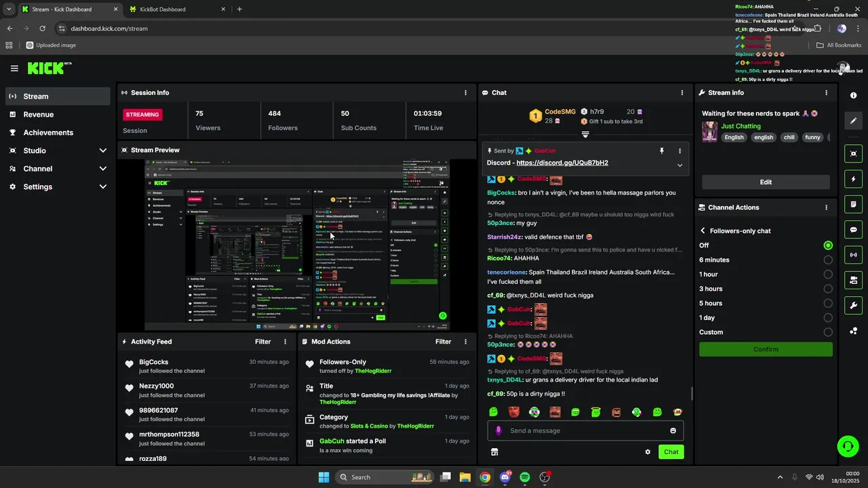Open the Uploaded image bookmark
This screenshot has height=488, width=868.
pyautogui.click(x=51, y=45)
